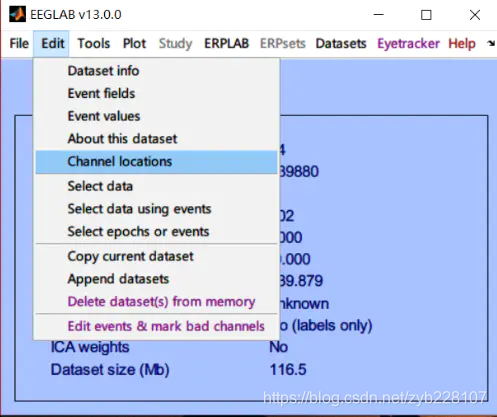Viewport: 497px width, 417px height.
Task: Choose Event fields entry
Action: click(x=156, y=93)
